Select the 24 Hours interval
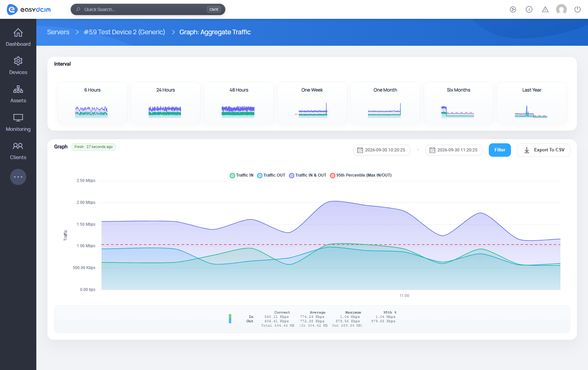 click(x=166, y=103)
